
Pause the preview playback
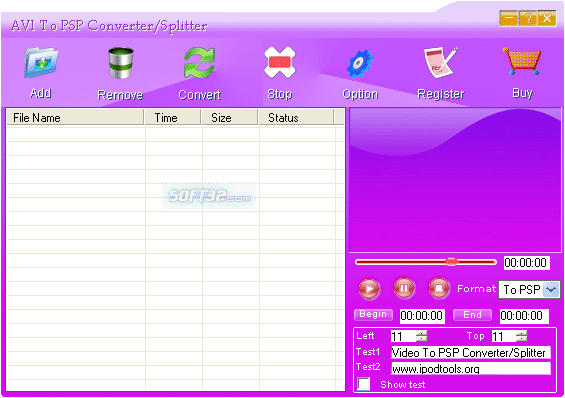[x=404, y=288]
